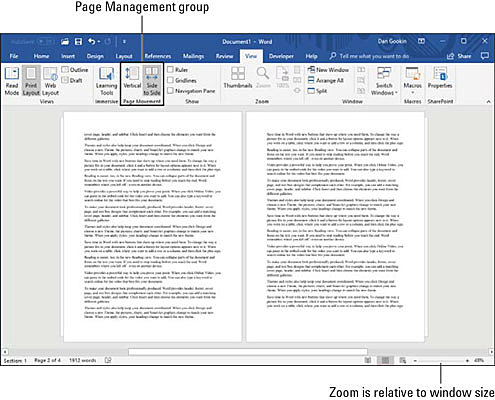Open Customize Quick Access Toolbar dropdown
The width and height of the screenshot is (495, 400).
(x=124, y=42)
